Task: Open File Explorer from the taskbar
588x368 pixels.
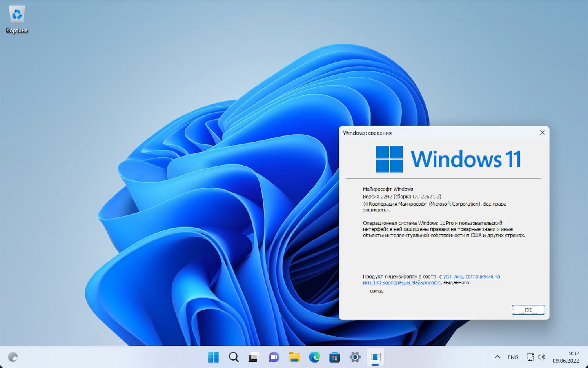Action: (294, 357)
